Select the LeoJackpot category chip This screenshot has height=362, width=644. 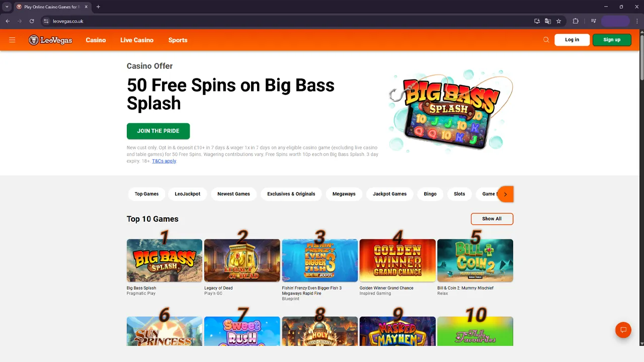(188, 194)
